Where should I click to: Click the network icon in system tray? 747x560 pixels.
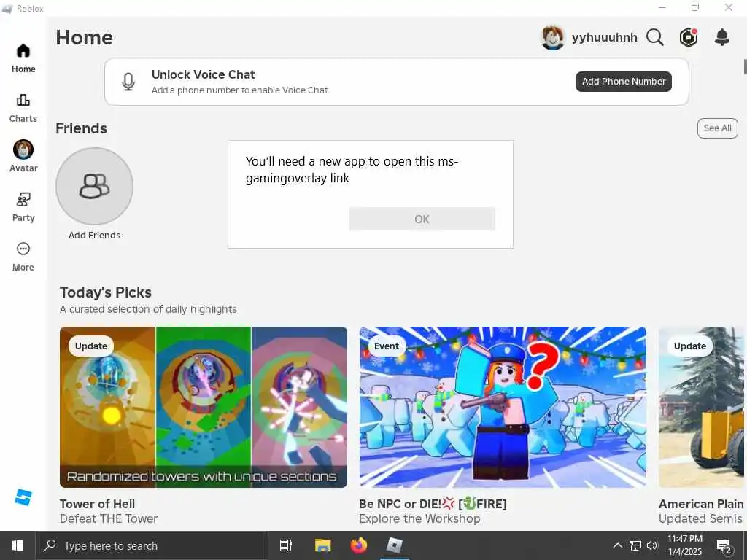tap(635, 545)
